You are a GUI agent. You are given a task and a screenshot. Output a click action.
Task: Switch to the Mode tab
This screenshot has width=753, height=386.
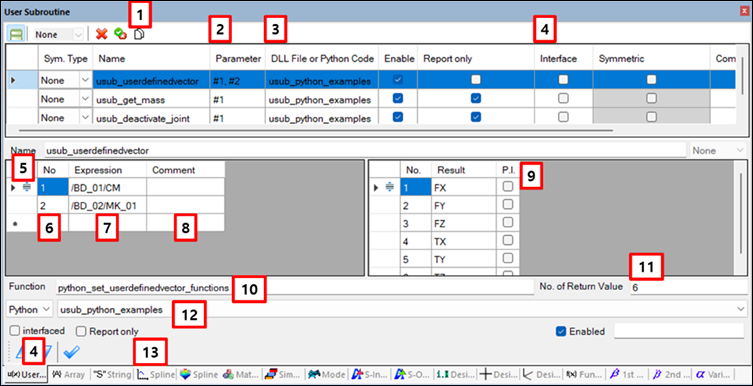(x=328, y=374)
